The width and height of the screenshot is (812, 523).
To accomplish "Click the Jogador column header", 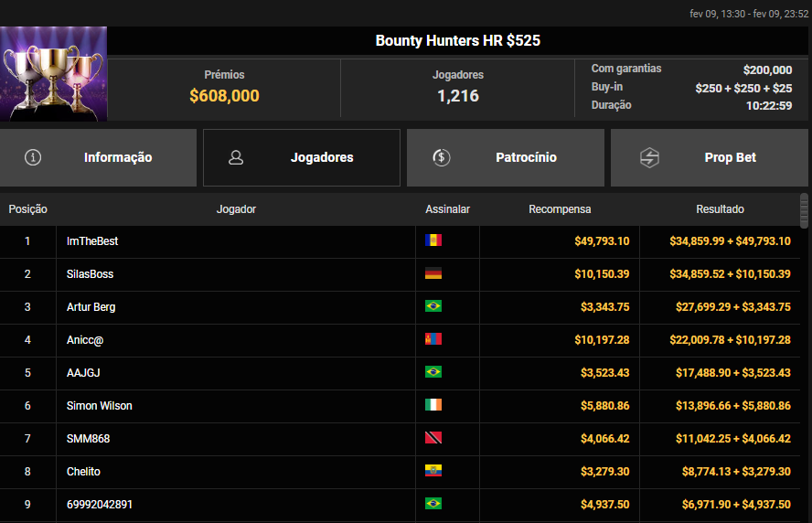I will tap(236, 209).
